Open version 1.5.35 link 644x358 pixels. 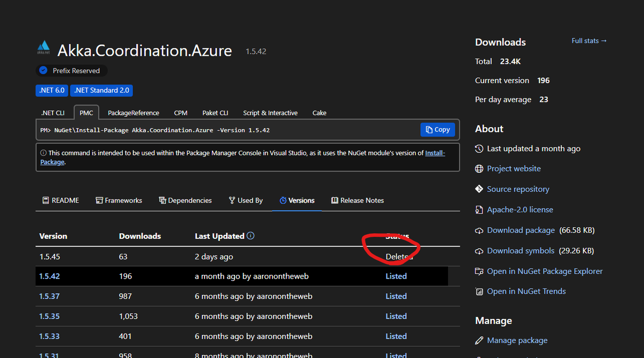coord(49,317)
